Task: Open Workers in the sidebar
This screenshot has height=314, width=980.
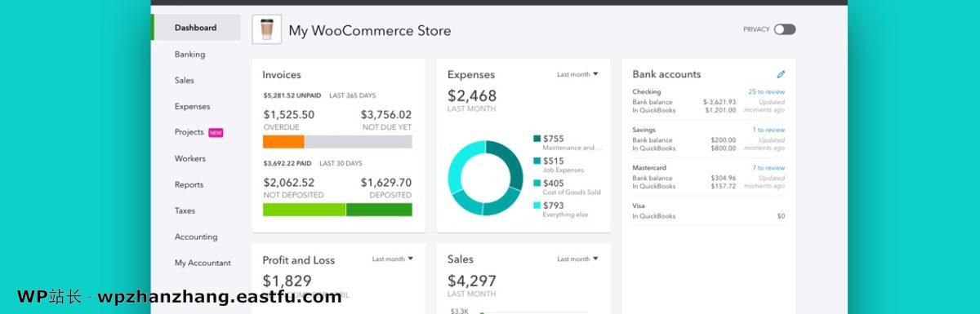Action: (190, 159)
